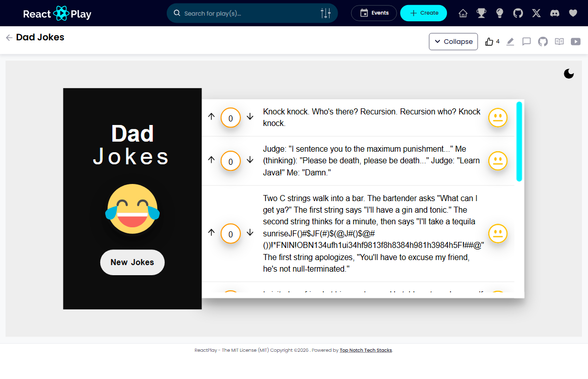This screenshot has width=588, height=379.
Task: Open the comments speech bubble icon
Action: point(527,41)
